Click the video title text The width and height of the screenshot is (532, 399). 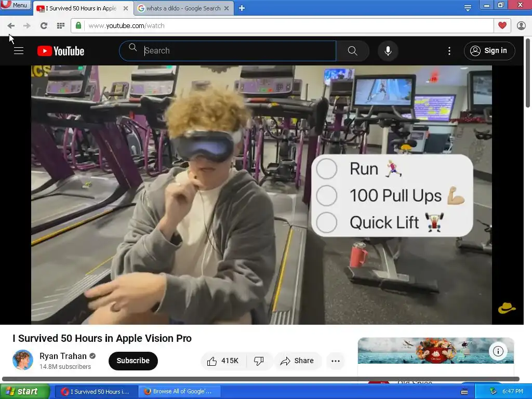pos(102,338)
